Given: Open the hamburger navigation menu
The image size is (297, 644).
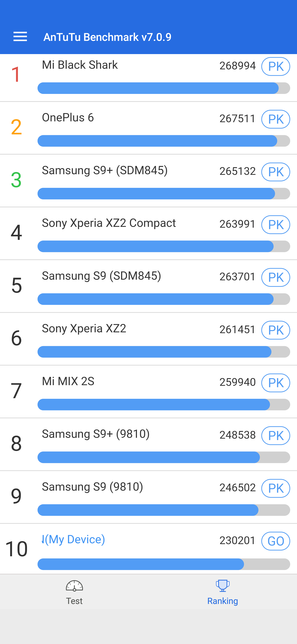Looking at the screenshot, I should point(20,37).
